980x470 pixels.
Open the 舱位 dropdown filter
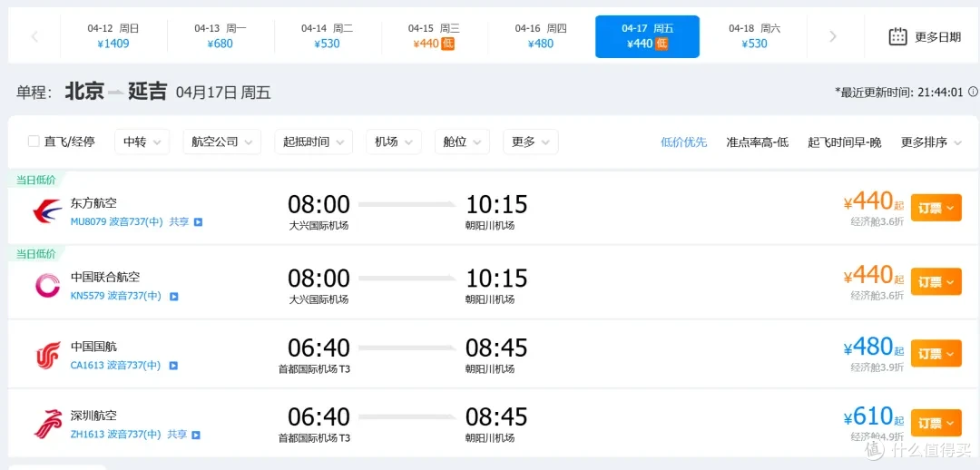point(463,142)
